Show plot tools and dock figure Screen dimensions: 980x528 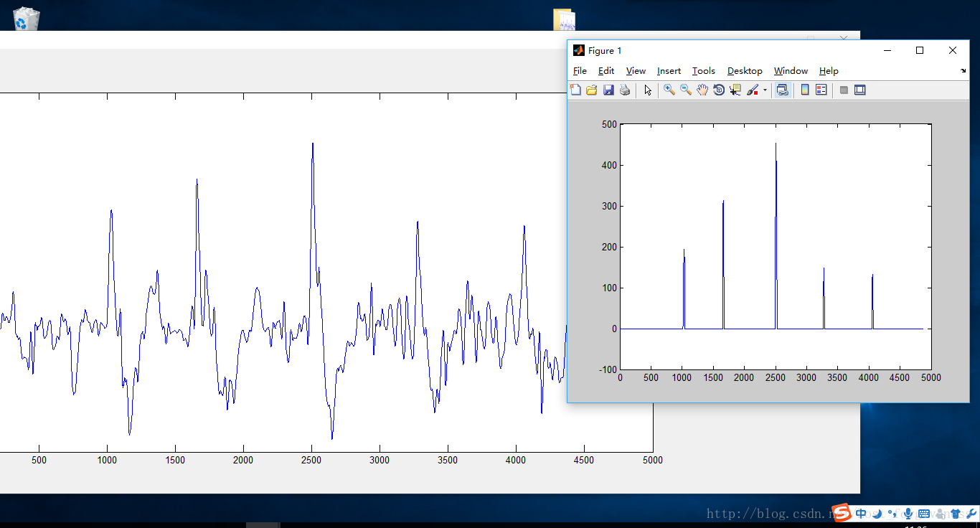[860, 90]
